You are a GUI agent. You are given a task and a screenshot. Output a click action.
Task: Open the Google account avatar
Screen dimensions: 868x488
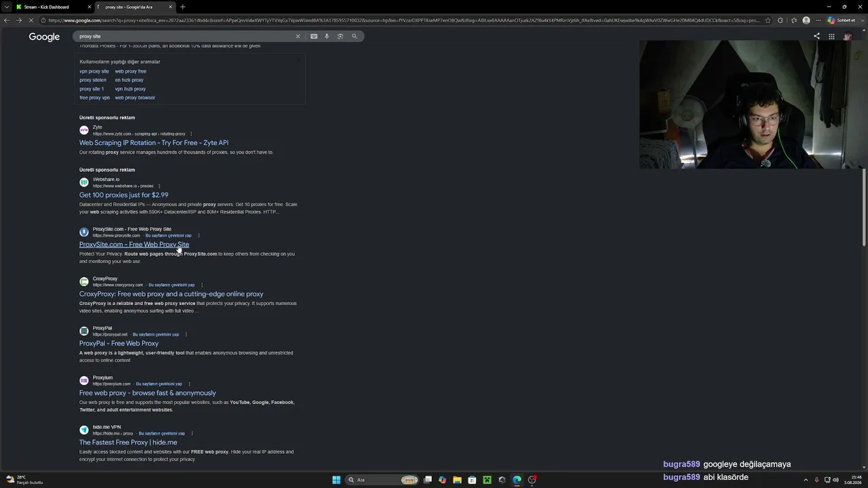(x=847, y=37)
